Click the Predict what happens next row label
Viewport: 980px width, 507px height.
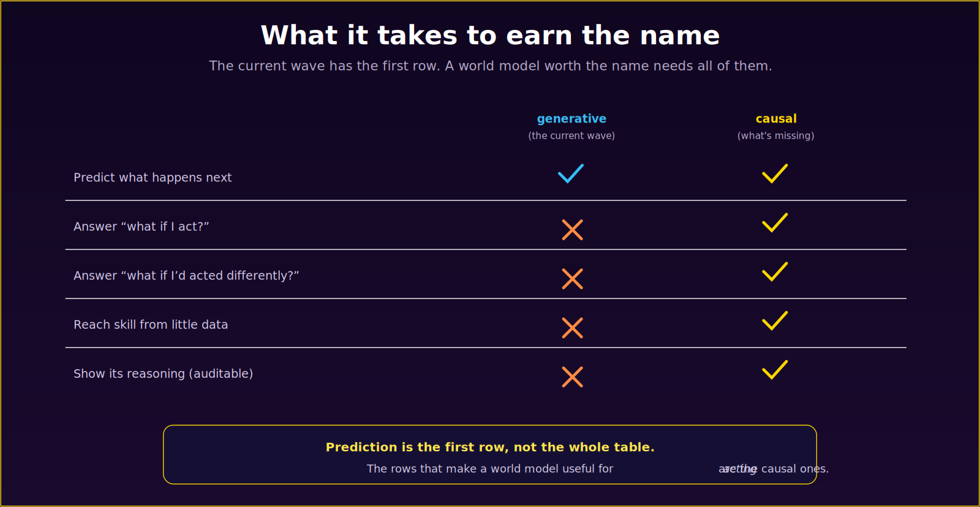[153, 178]
